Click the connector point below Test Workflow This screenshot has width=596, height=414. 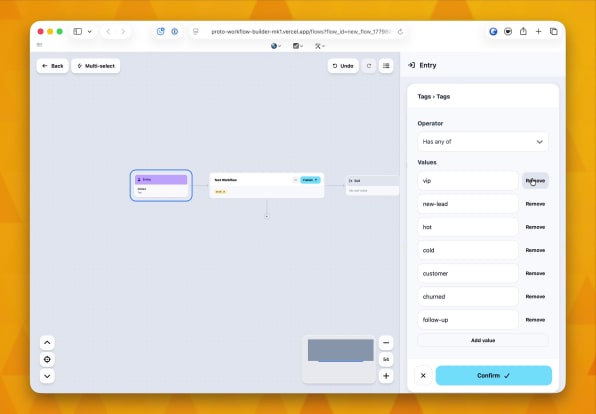click(266, 217)
